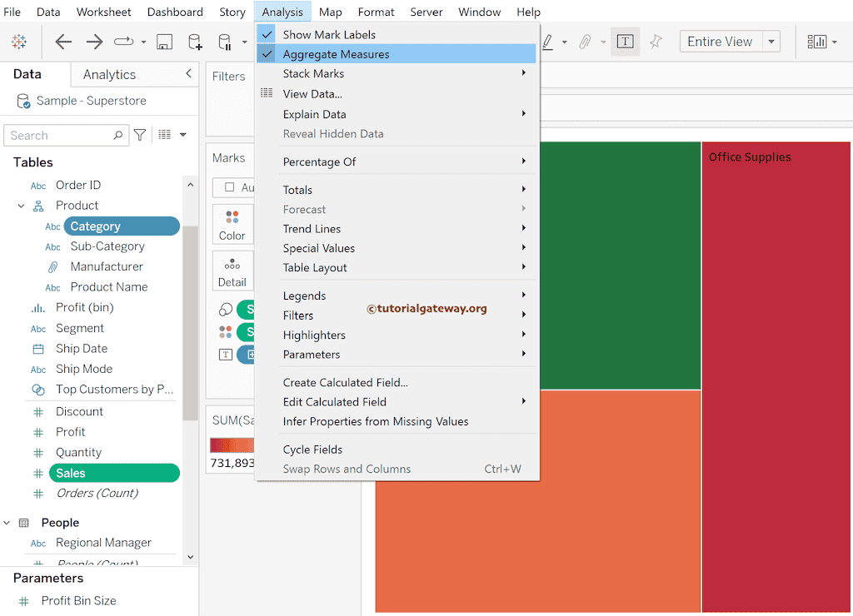Click the Color button on Marks card

point(232,225)
